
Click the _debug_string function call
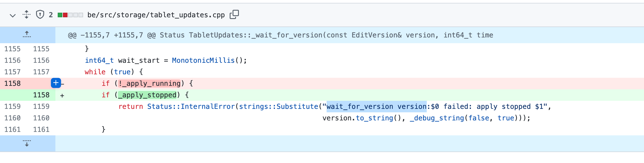tap(437, 118)
